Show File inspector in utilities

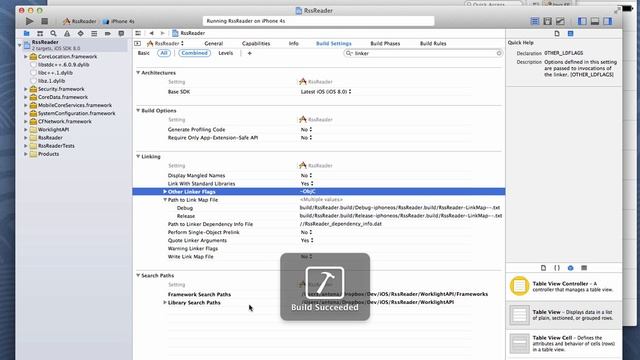point(557,33)
